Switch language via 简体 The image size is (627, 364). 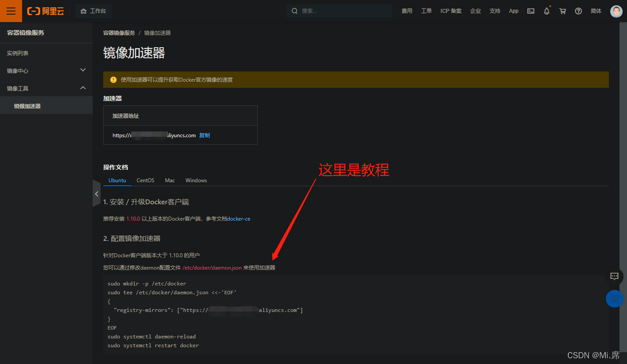pyautogui.click(x=596, y=11)
